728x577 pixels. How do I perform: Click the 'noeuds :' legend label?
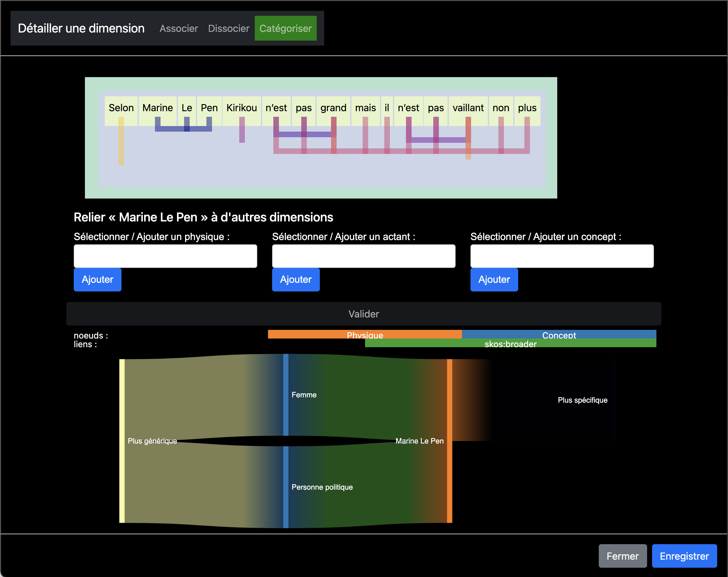pos(91,335)
